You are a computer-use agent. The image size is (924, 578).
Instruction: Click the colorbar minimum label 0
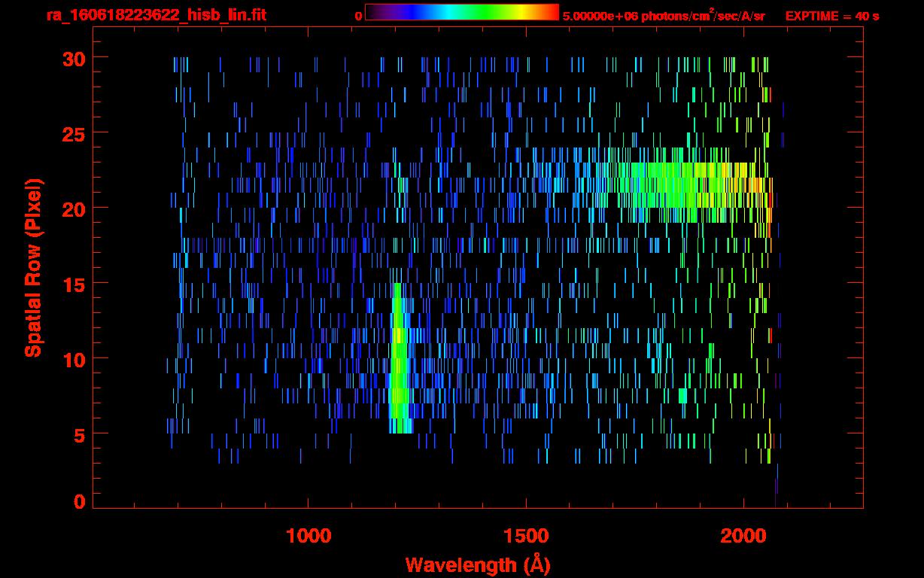point(359,16)
